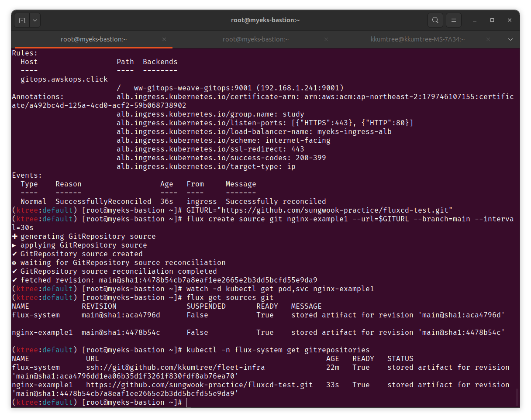Close the first root@myeks-bastion tab
The height and width of the screenshot is (420, 531).
click(164, 39)
